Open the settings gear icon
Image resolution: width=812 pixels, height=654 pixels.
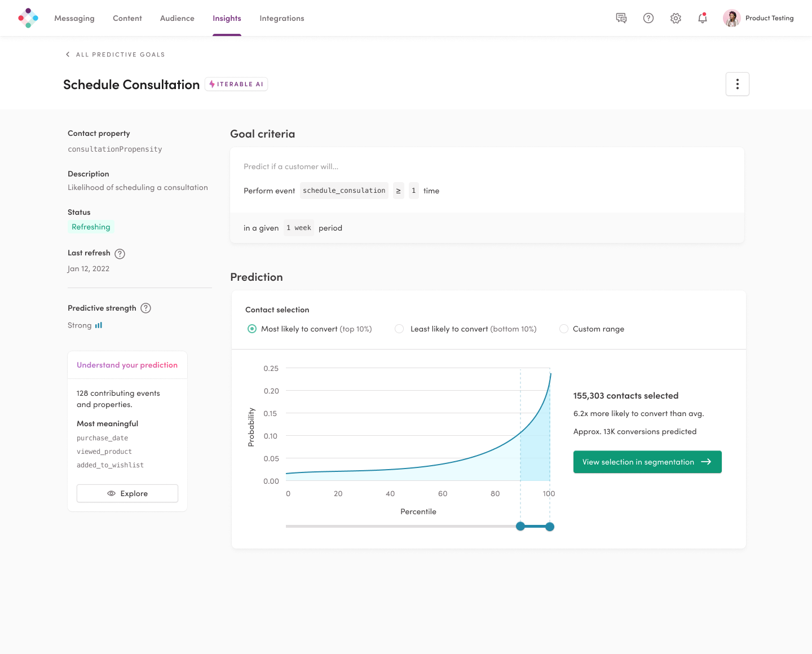point(676,18)
